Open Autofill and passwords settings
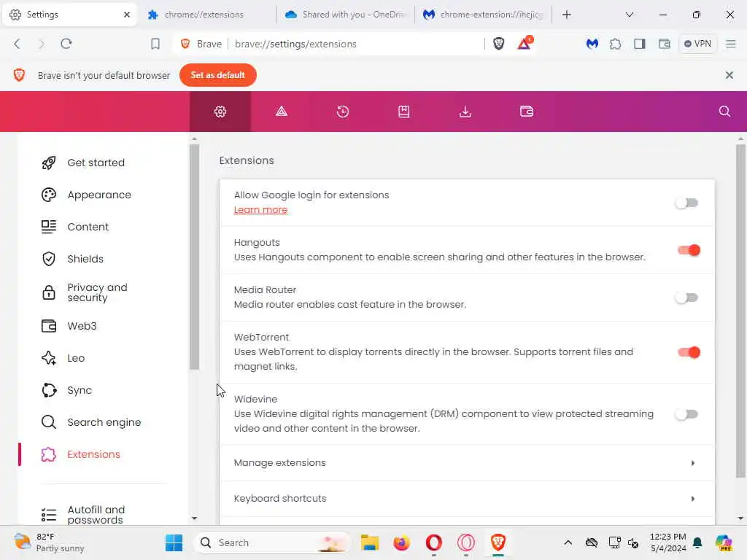 coord(96,515)
